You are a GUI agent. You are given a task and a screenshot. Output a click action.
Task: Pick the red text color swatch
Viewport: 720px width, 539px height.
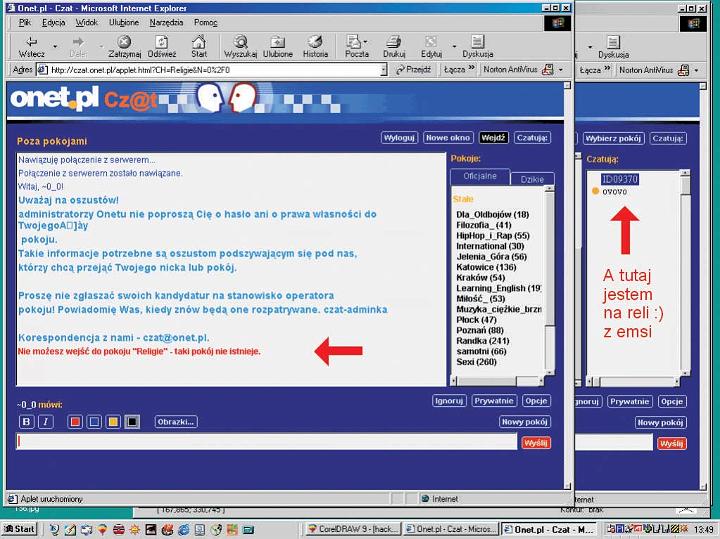[x=75, y=421]
